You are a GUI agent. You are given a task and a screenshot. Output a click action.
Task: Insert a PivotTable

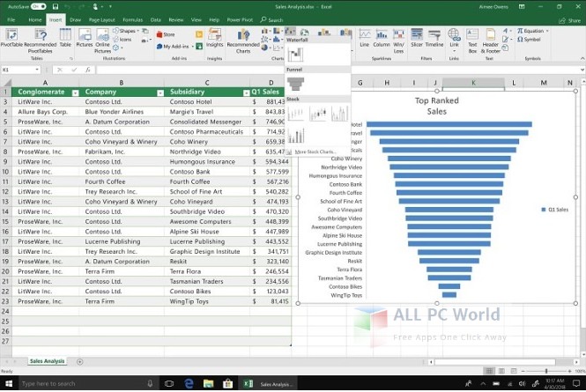point(11,38)
